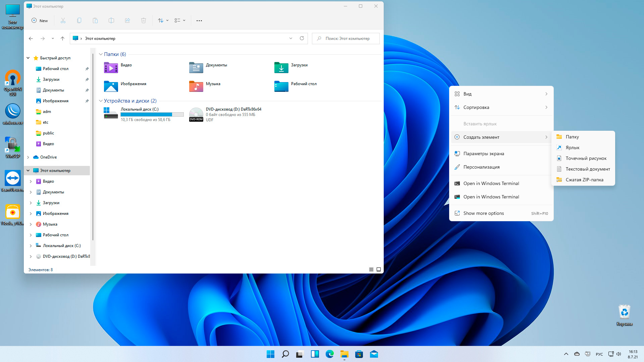
Task: Open the Sort options dropdown in toolbar
Action: click(163, 20)
